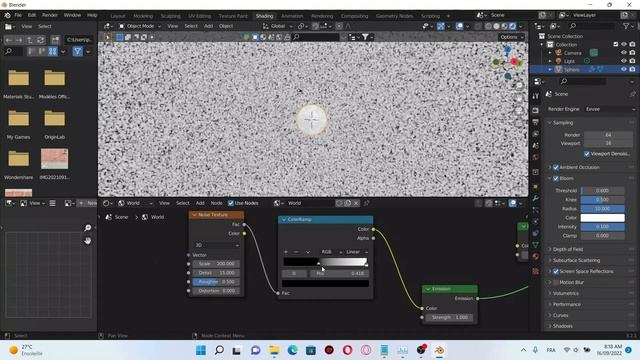Viewport: 640px width, 360px height.
Task: Hide the Sphere via eye icon
Action: 624,69
